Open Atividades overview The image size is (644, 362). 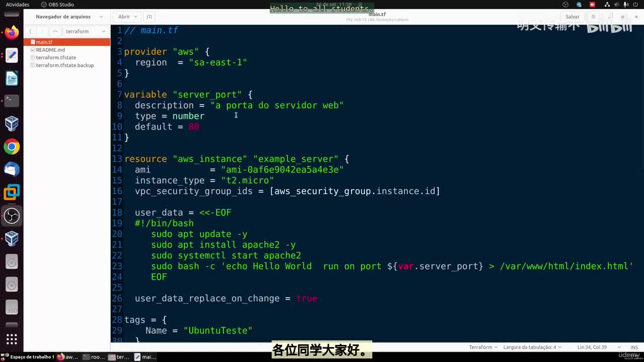point(18,5)
